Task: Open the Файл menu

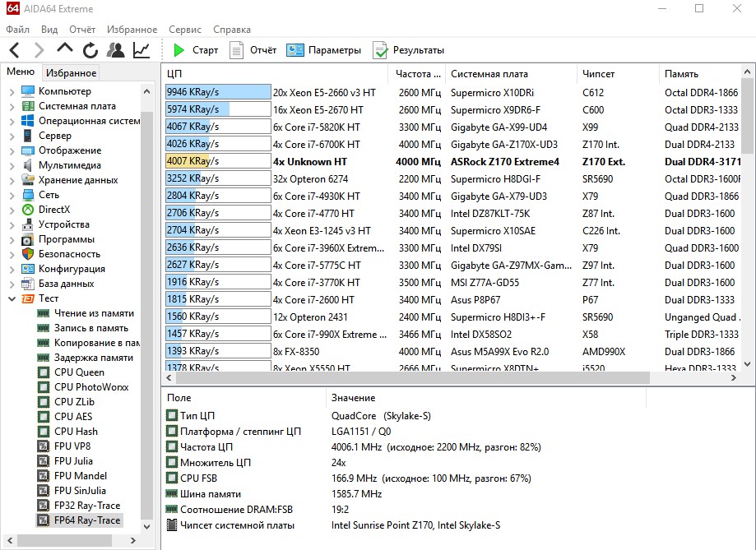Action: point(18,30)
